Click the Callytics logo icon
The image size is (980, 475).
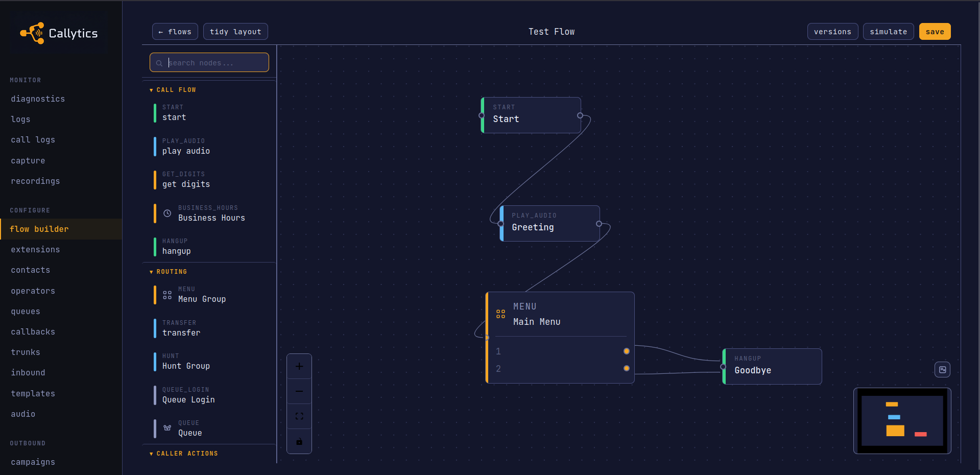(32, 33)
